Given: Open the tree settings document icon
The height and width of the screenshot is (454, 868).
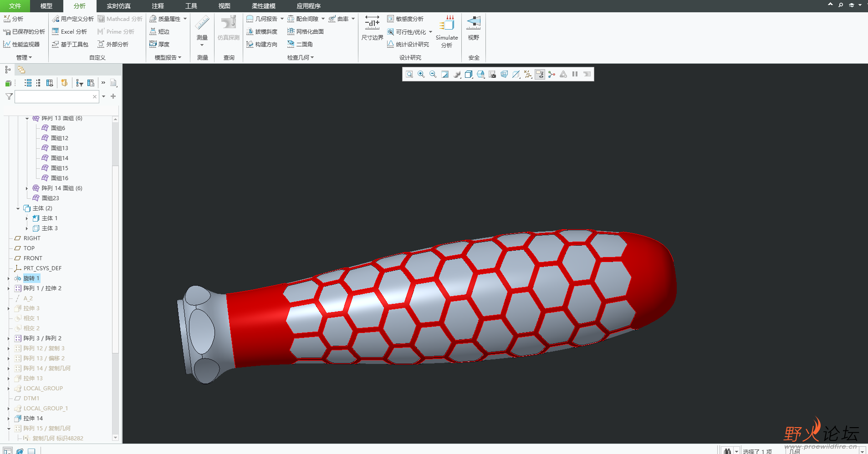Looking at the screenshot, I should (x=113, y=83).
